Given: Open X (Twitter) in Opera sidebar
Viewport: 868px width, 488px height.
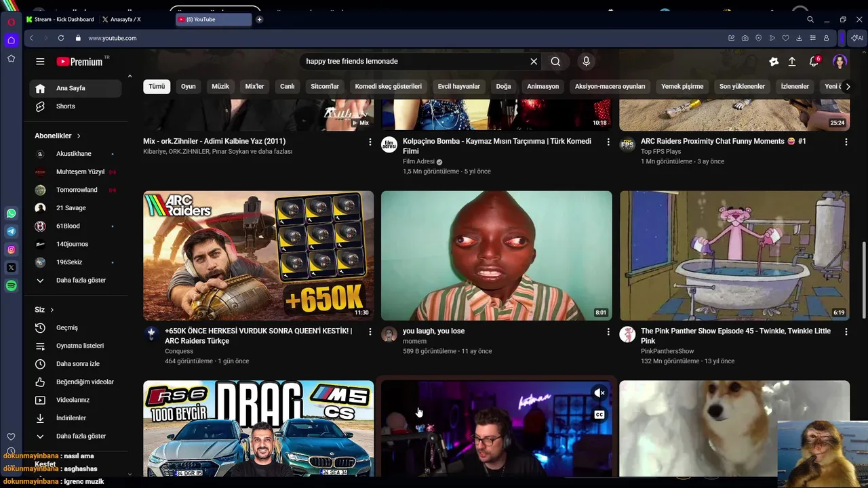Looking at the screenshot, I should click(12, 268).
